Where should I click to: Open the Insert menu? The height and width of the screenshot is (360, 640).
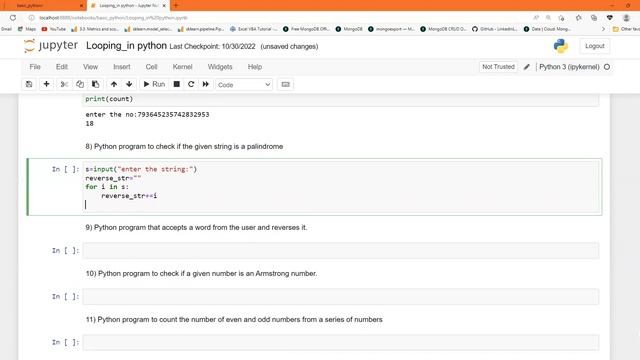[122, 67]
